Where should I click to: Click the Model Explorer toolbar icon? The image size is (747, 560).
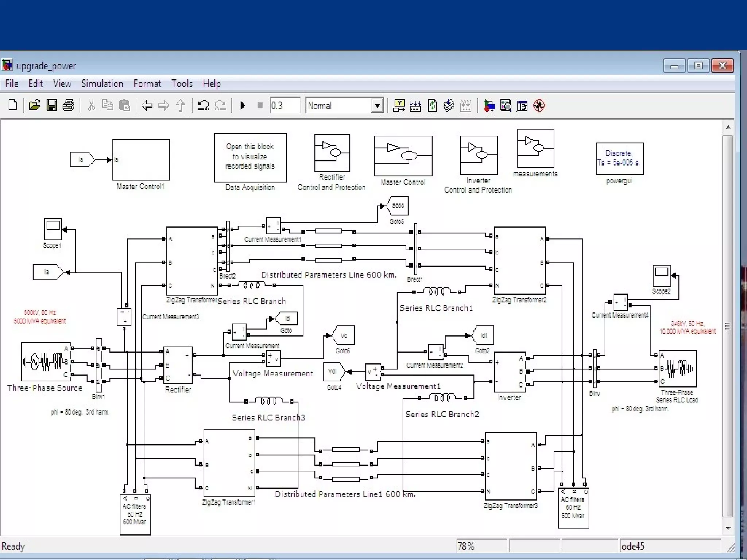[506, 106]
